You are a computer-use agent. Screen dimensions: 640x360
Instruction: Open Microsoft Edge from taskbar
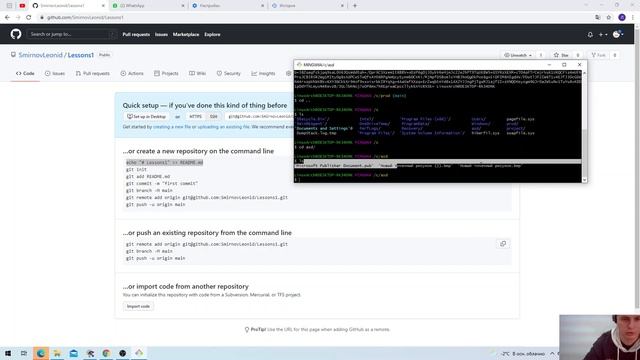[41, 353]
